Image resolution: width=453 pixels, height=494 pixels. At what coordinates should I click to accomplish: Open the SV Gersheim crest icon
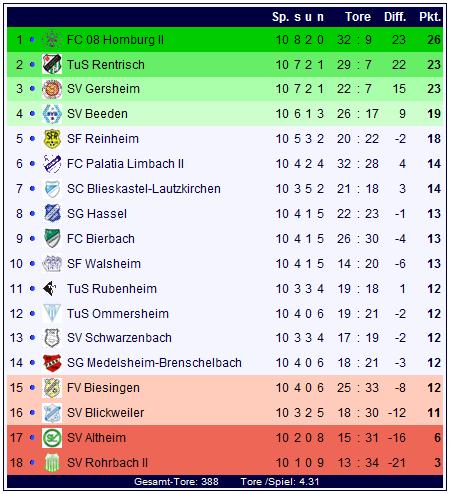pyautogui.click(x=52, y=89)
